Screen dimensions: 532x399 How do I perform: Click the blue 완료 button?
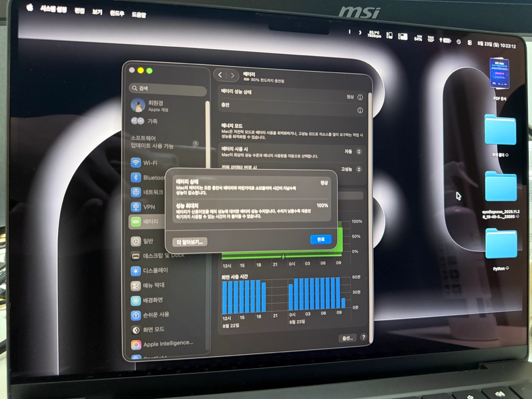click(321, 239)
